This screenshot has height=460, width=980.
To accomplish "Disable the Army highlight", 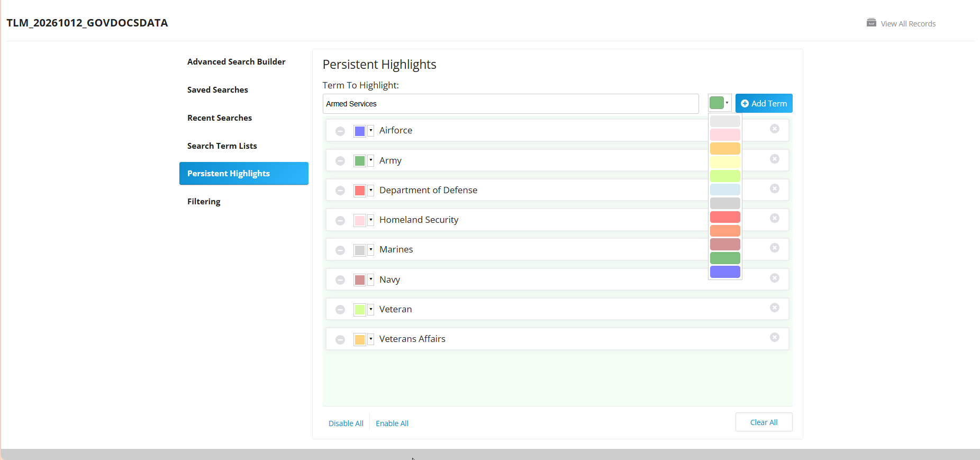I will pos(340,161).
